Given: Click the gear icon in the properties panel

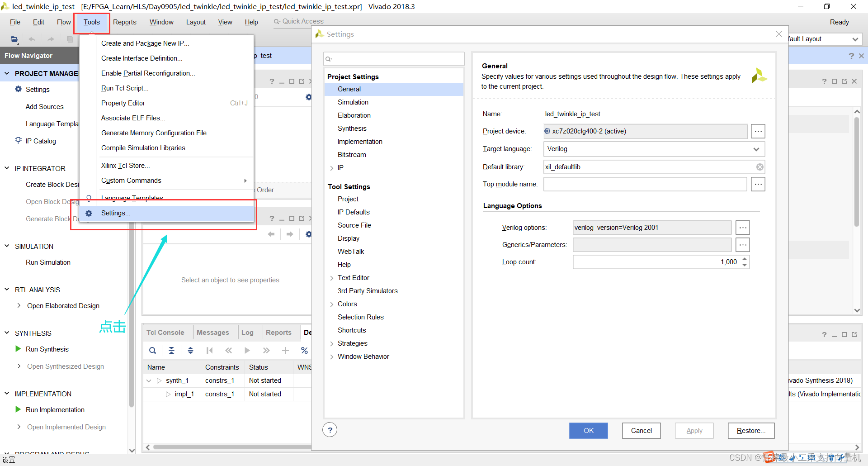Looking at the screenshot, I should (308, 234).
